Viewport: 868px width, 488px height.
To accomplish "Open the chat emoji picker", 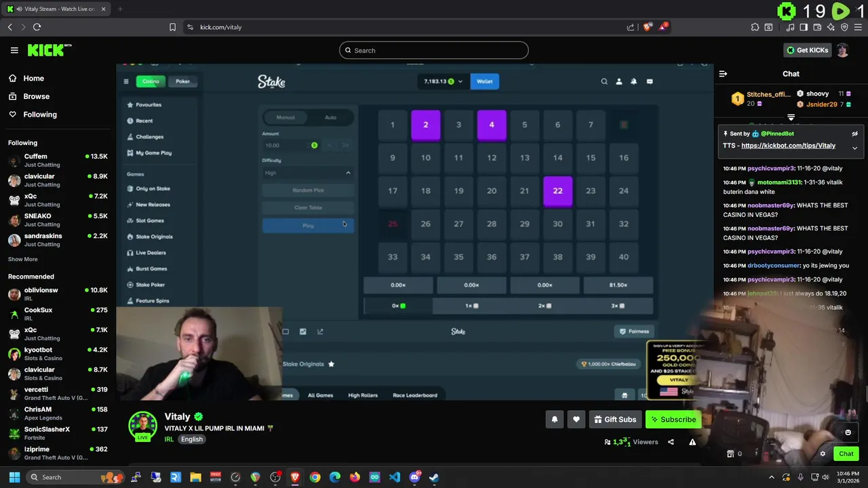I will pos(848,432).
